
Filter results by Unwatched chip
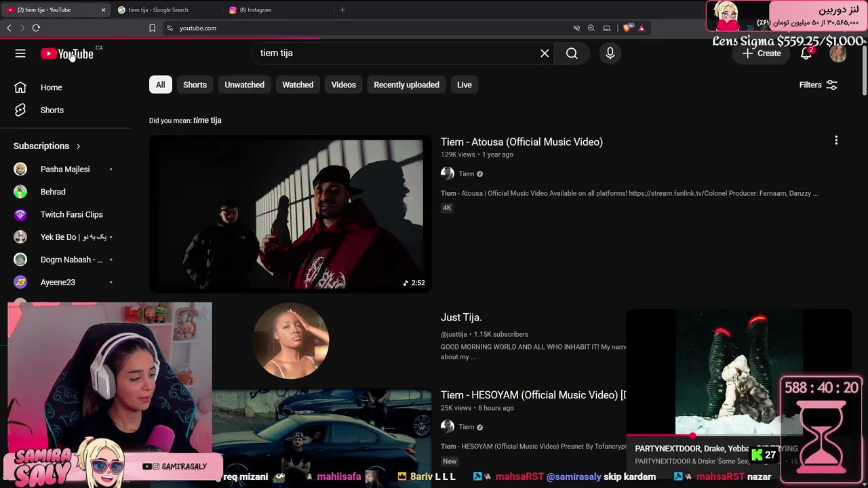tap(245, 85)
